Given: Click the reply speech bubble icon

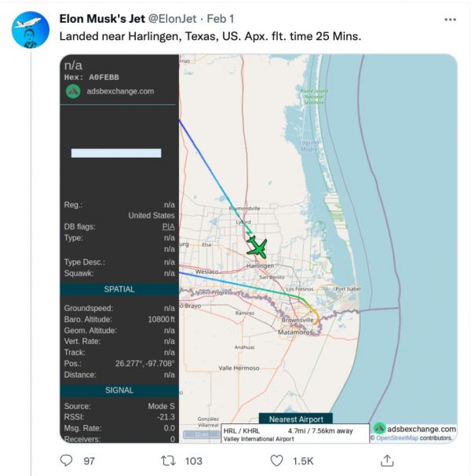Looking at the screenshot, I should coord(67,460).
